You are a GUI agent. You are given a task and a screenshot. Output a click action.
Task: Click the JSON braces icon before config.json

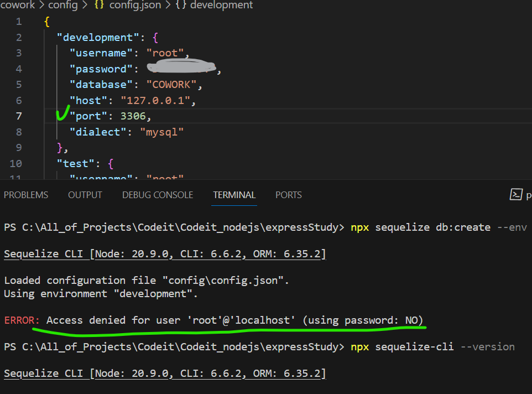(x=99, y=5)
